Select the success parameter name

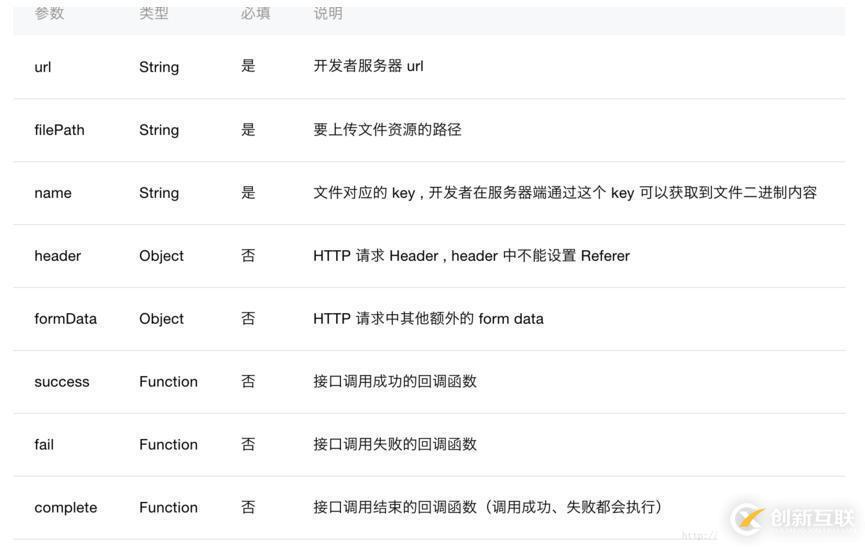[62, 382]
